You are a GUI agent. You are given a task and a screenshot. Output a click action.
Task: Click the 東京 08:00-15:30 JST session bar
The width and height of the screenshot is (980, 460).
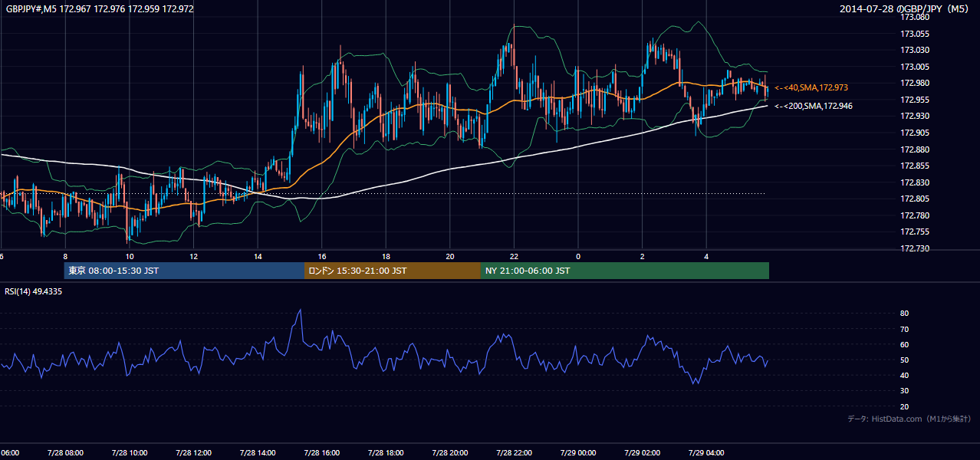click(184, 271)
